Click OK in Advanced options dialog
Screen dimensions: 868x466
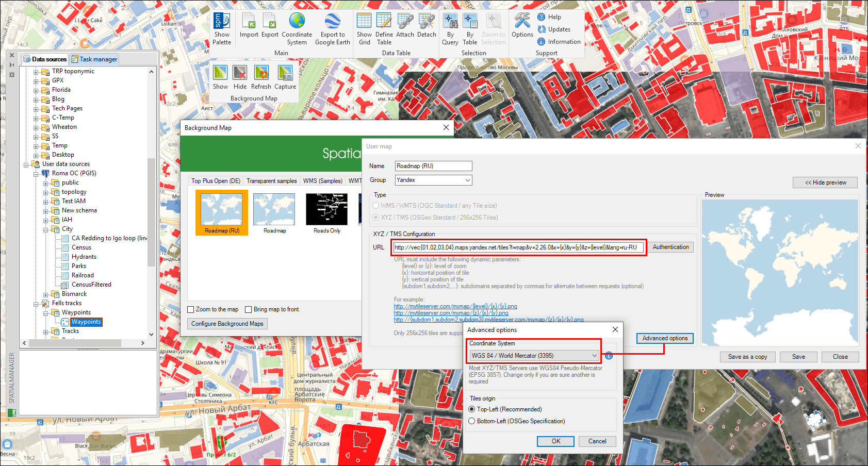pos(555,441)
